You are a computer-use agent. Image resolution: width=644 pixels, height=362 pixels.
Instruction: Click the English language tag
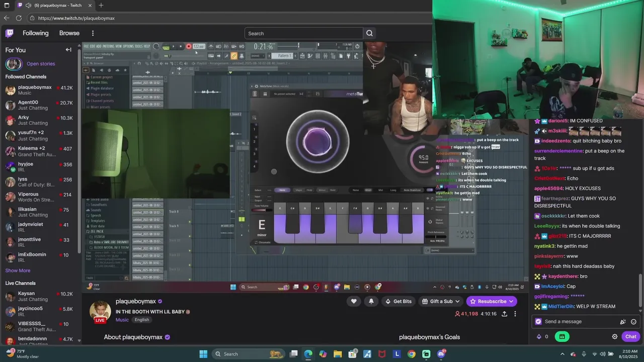(x=142, y=320)
